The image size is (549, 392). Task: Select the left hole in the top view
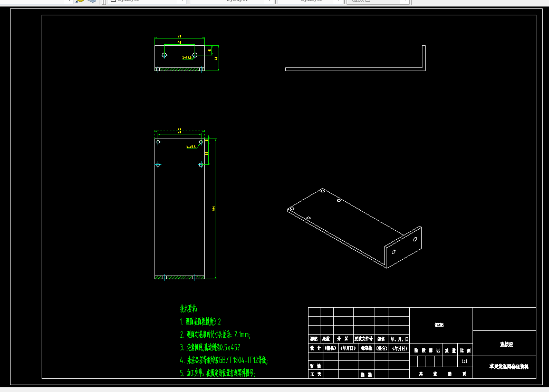point(164,55)
